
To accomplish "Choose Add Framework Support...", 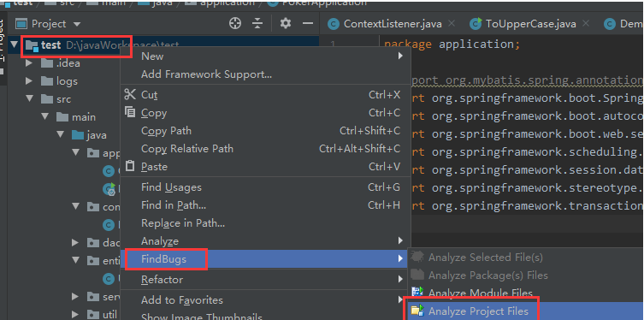I will click(x=265, y=74).
